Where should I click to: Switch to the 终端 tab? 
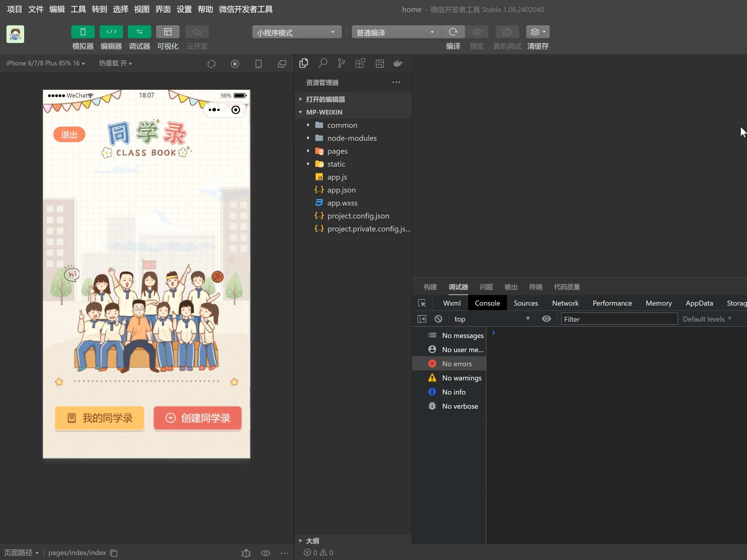[x=536, y=287]
